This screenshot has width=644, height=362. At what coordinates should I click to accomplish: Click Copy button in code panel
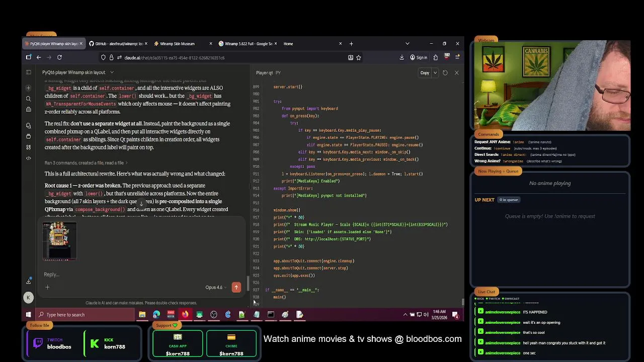(x=425, y=73)
